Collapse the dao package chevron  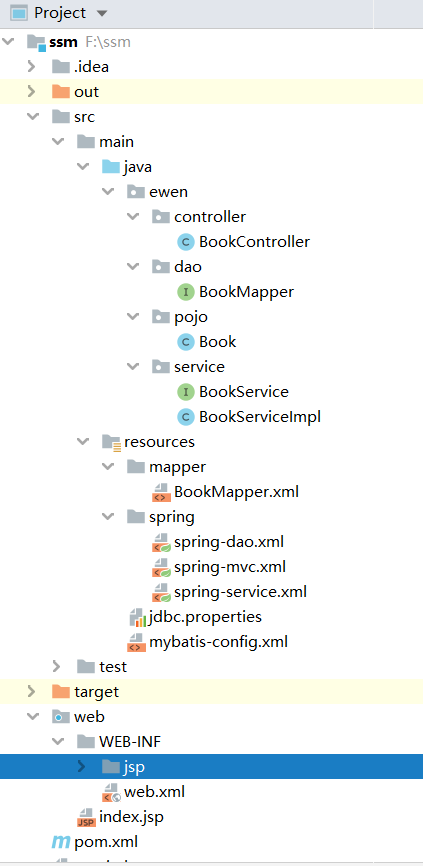coord(133,267)
